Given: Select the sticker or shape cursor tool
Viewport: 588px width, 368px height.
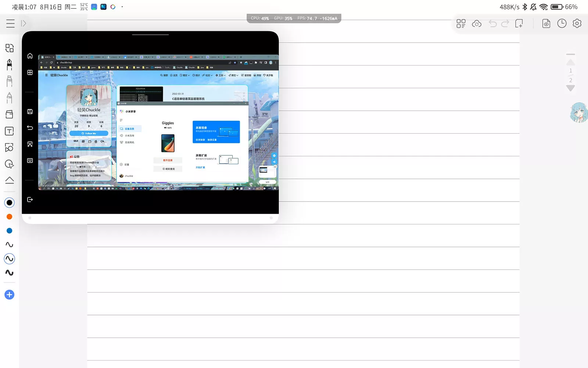Looking at the screenshot, I should tap(10, 164).
